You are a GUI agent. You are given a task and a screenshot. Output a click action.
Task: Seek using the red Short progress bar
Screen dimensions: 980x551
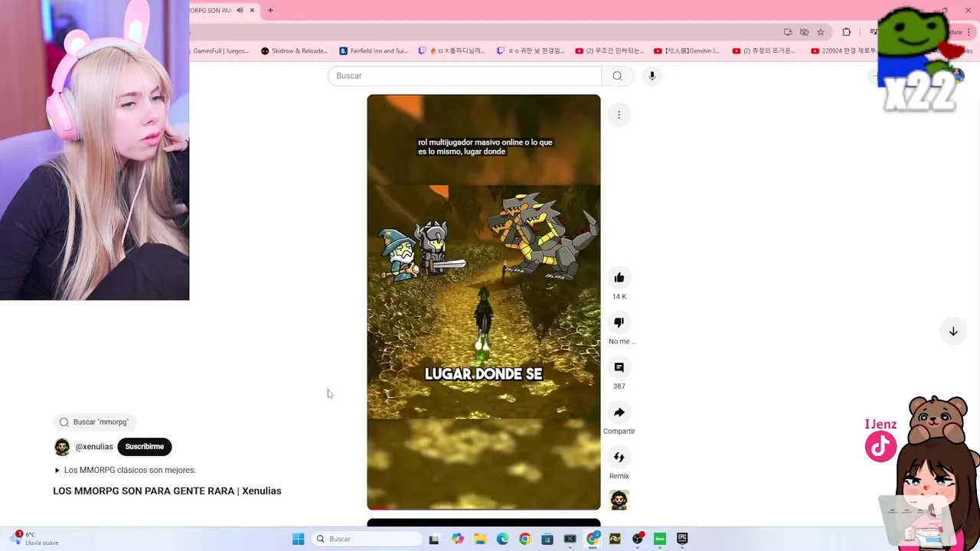(x=484, y=509)
